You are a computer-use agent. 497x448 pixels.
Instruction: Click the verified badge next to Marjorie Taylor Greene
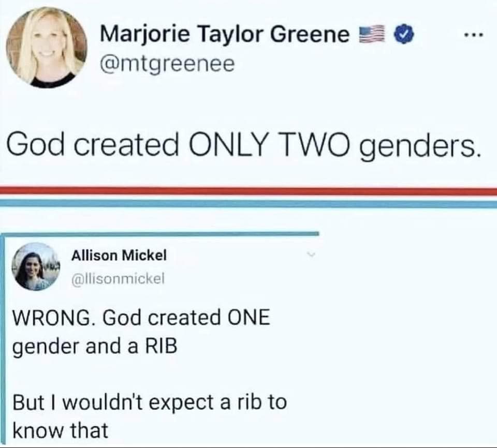(404, 33)
